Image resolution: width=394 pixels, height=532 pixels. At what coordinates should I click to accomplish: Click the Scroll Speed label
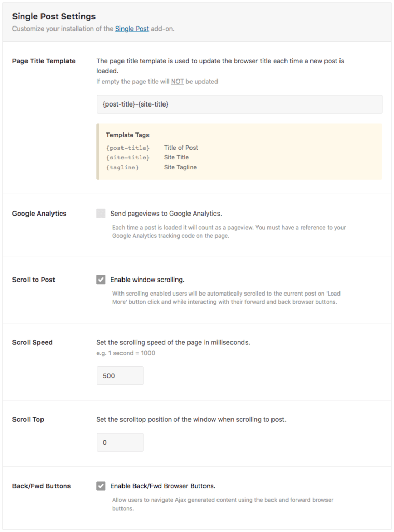[32, 342]
